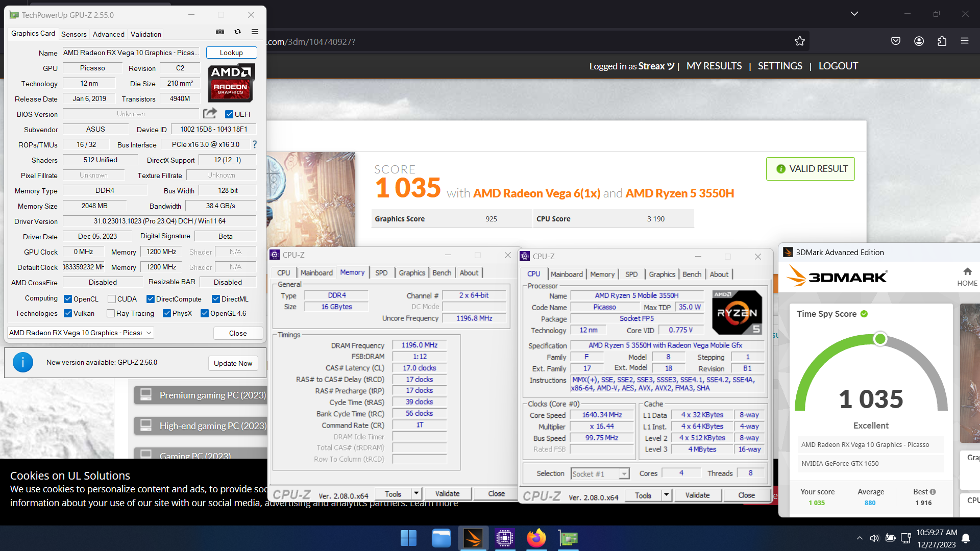Image resolution: width=980 pixels, height=551 pixels.
Task: Toggle the OpenCL checkbox
Action: pos(68,299)
